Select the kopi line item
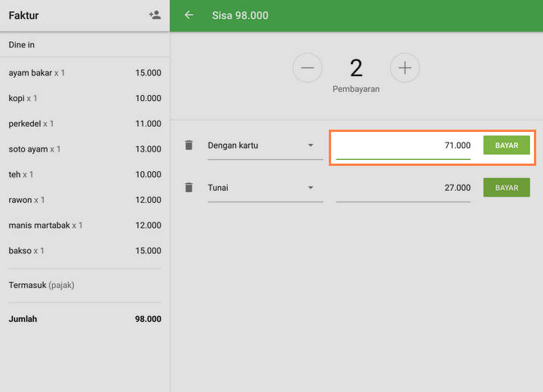The image size is (543, 392). [84, 99]
